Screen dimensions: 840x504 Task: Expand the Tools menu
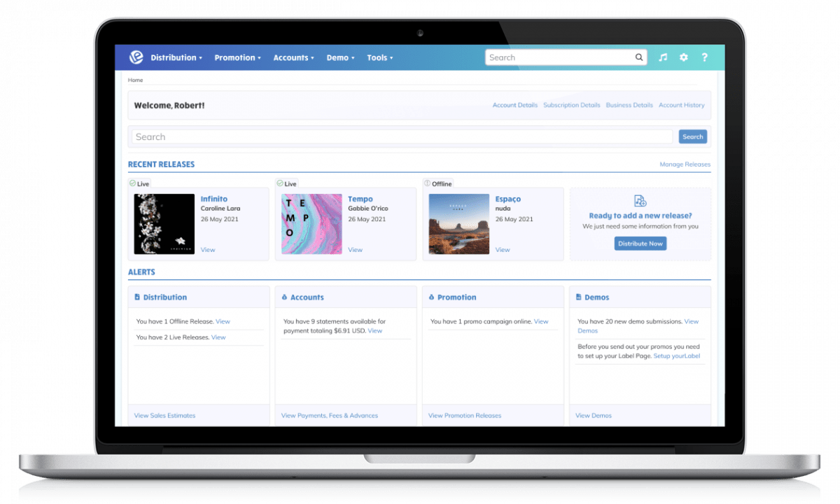pyautogui.click(x=379, y=57)
